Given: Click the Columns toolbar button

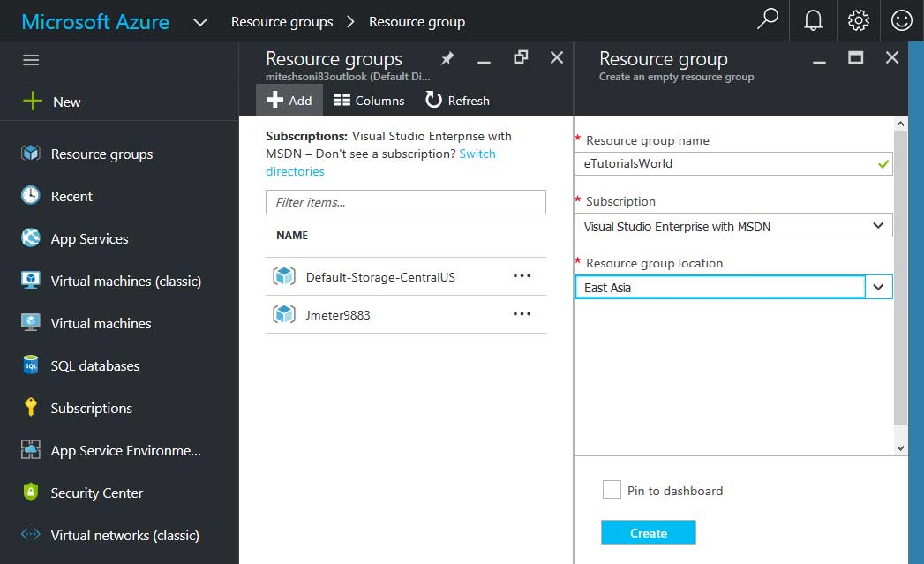Looking at the screenshot, I should tap(369, 101).
